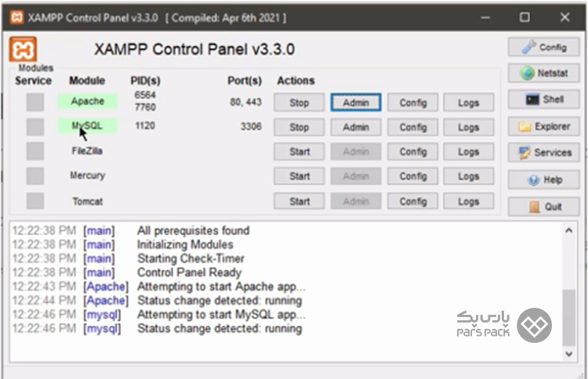Open the Tomcat Logs menu
The width and height of the screenshot is (588, 379).
(x=469, y=201)
